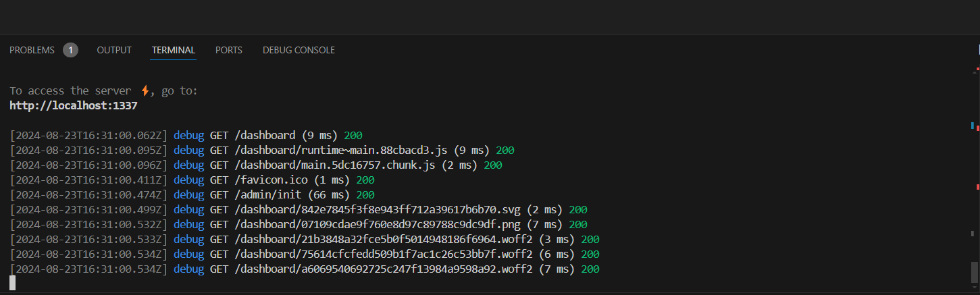The height and width of the screenshot is (295, 980).
Task: Show the DEBUG CONSOLE tab
Action: [x=299, y=50]
